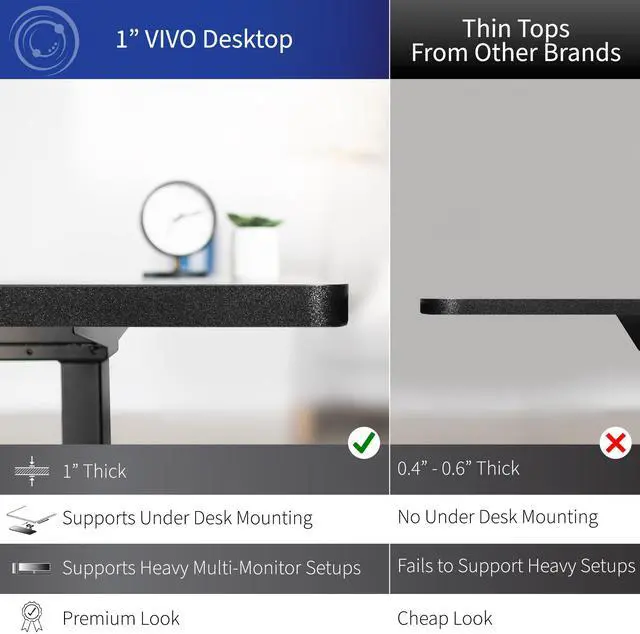The image size is (640, 634).
Task: Click the 1" VIVO Desktop heading
Action: click(x=204, y=40)
